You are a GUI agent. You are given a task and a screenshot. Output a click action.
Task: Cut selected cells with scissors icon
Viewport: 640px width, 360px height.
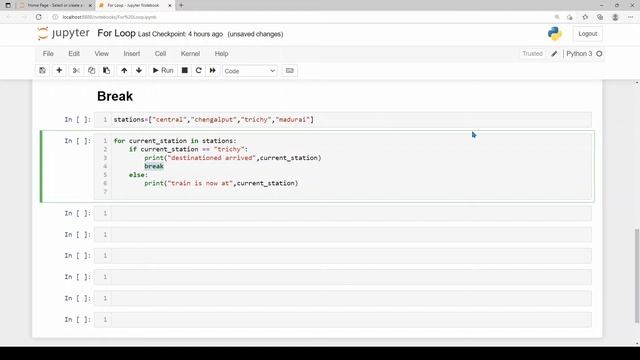(76, 71)
